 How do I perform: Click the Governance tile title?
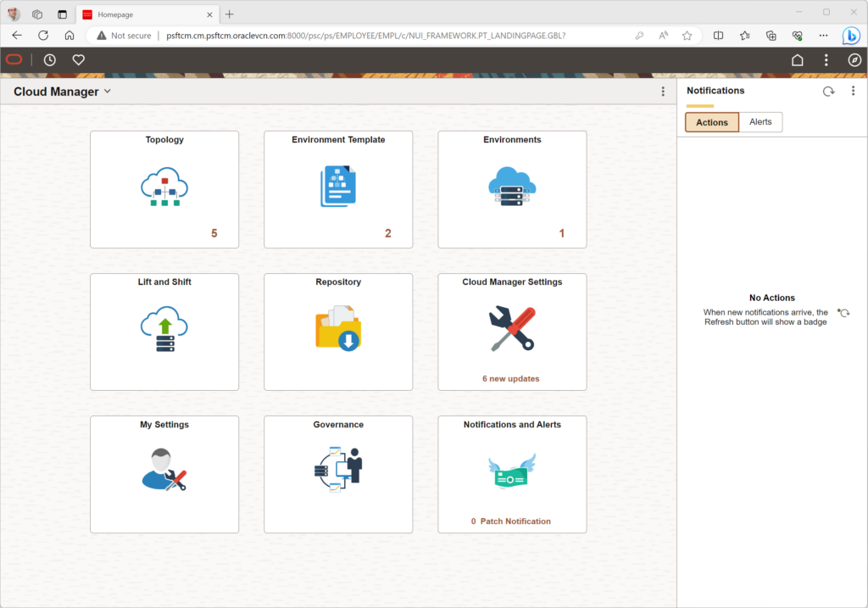pos(338,425)
